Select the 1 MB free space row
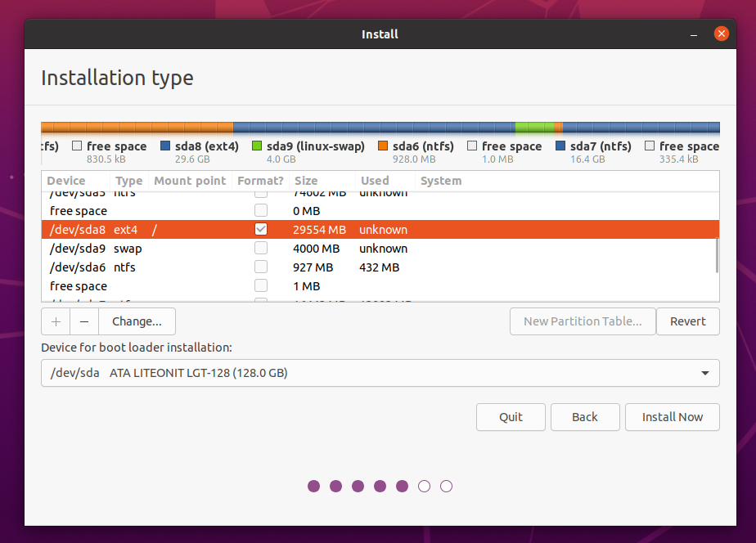Viewport: 756px width, 543px height. click(380, 285)
